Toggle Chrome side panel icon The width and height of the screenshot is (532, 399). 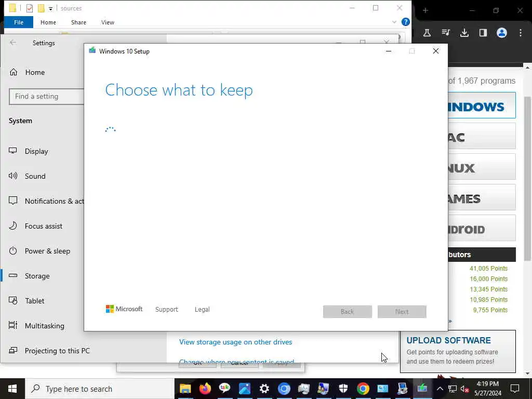click(483, 33)
